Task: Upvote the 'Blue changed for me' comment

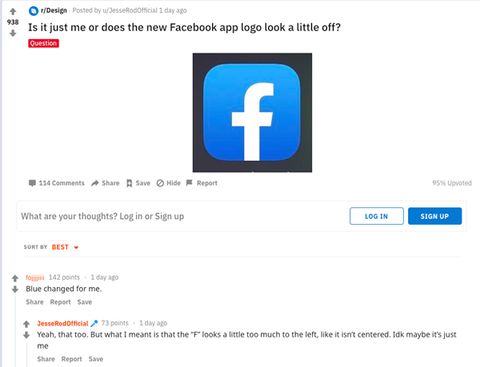Action: click(x=15, y=278)
